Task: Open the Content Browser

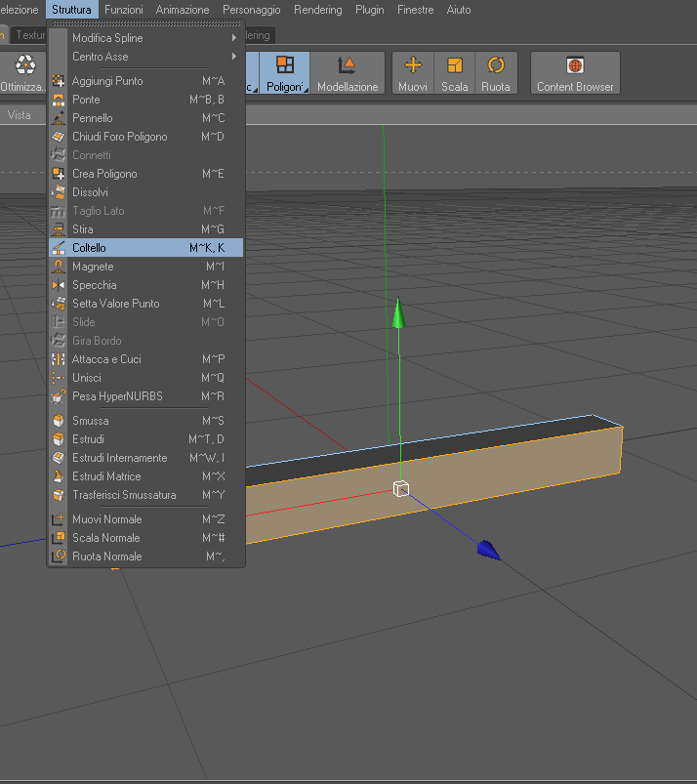Action: [x=575, y=73]
